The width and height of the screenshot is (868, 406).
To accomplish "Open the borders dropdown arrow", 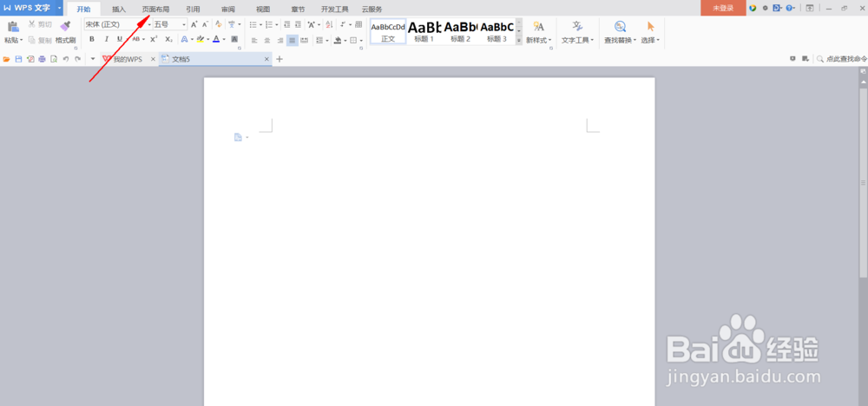I will pyautogui.click(x=361, y=40).
